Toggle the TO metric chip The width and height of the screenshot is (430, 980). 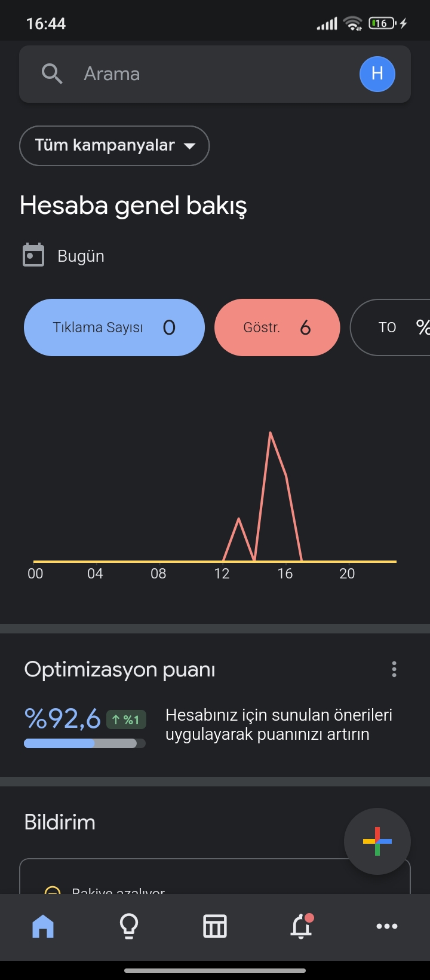390,327
